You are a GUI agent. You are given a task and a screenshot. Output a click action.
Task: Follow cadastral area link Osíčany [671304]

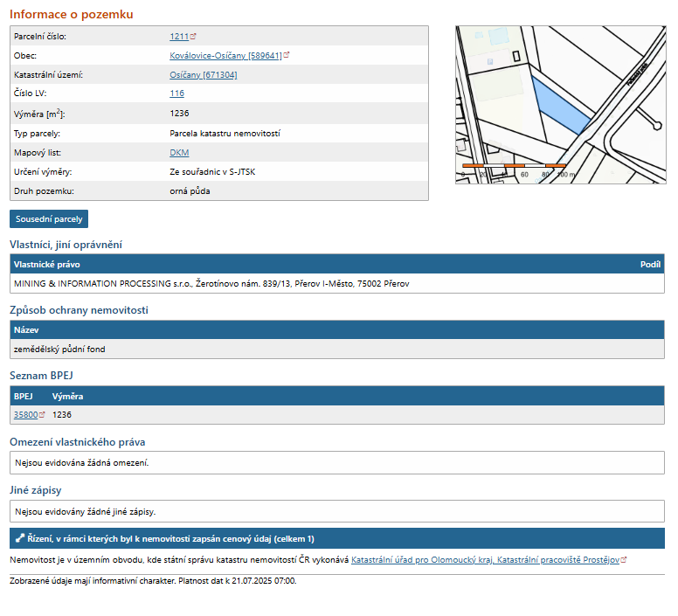click(203, 75)
